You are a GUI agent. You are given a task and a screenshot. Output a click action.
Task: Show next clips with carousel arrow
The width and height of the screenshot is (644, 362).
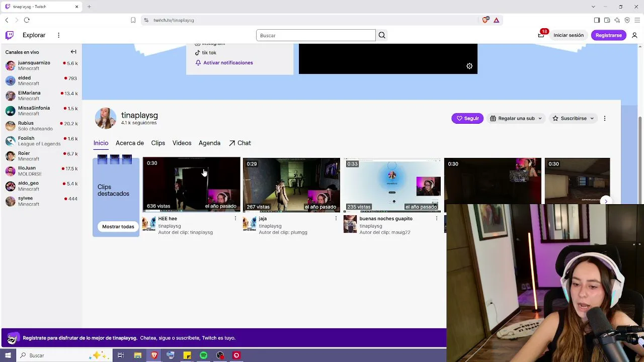[606, 201]
